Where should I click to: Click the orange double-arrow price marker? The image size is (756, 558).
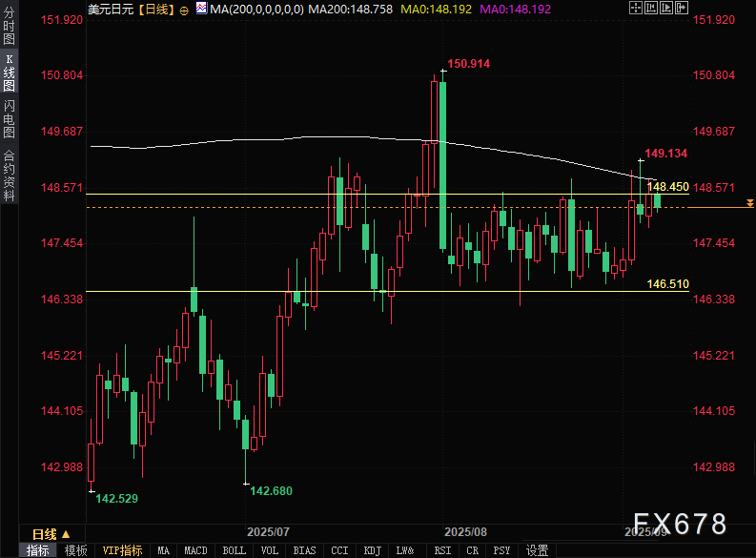point(750,203)
